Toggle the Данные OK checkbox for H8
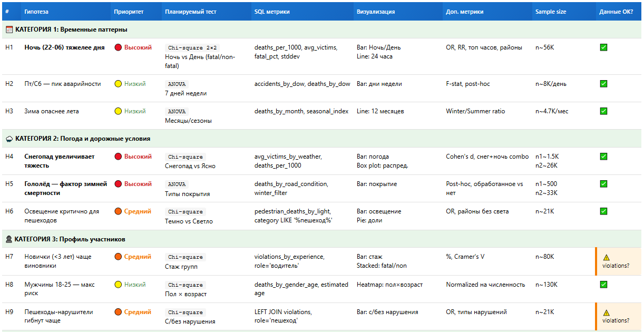The width and height of the screenshot is (644, 332). (603, 285)
